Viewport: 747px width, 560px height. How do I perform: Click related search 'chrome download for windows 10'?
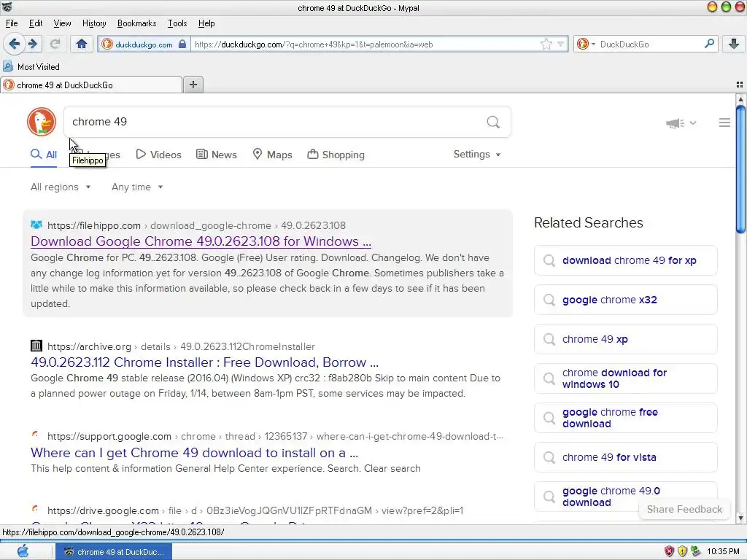(625, 378)
